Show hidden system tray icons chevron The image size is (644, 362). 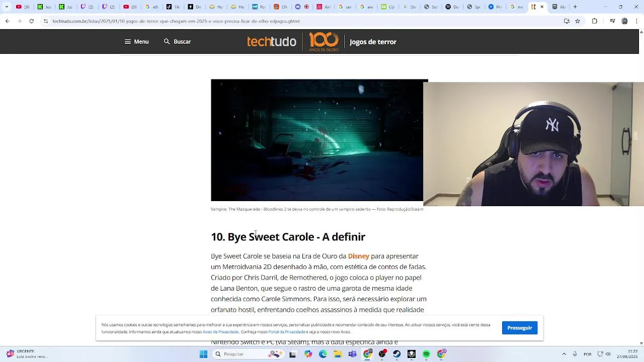pos(564,354)
